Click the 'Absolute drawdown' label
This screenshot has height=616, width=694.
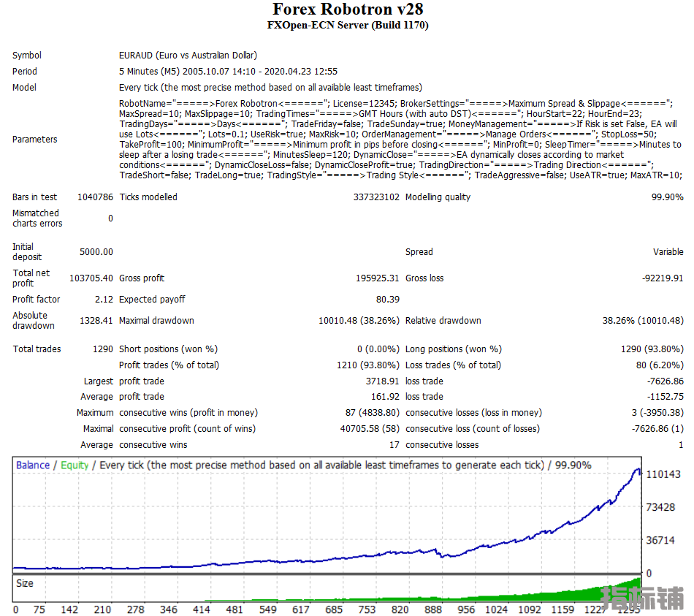point(34,321)
